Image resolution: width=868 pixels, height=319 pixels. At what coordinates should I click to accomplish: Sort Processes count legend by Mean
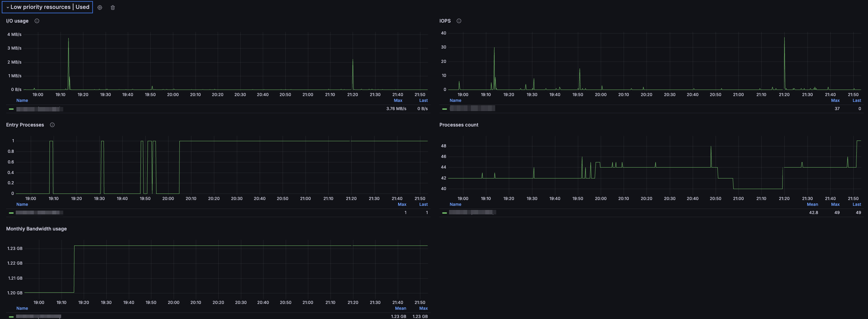pos(812,204)
